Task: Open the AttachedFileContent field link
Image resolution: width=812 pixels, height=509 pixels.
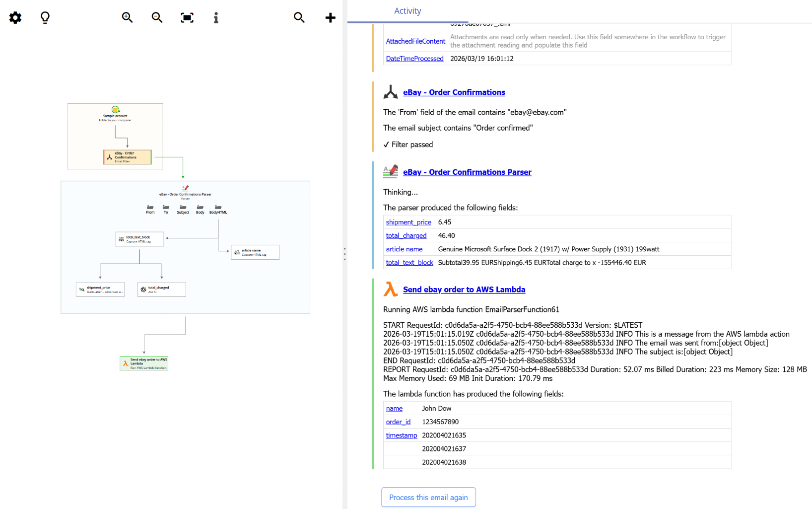Action: coord(415,41)
